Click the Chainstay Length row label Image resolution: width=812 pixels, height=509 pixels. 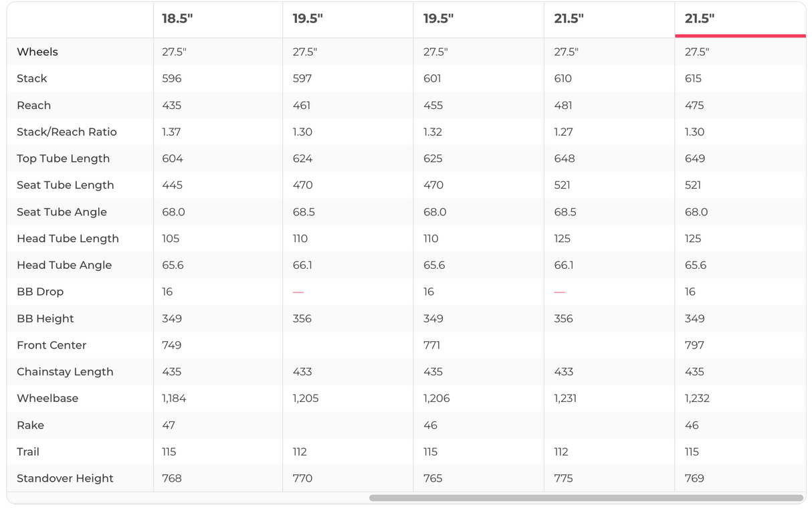pos(65,372)
